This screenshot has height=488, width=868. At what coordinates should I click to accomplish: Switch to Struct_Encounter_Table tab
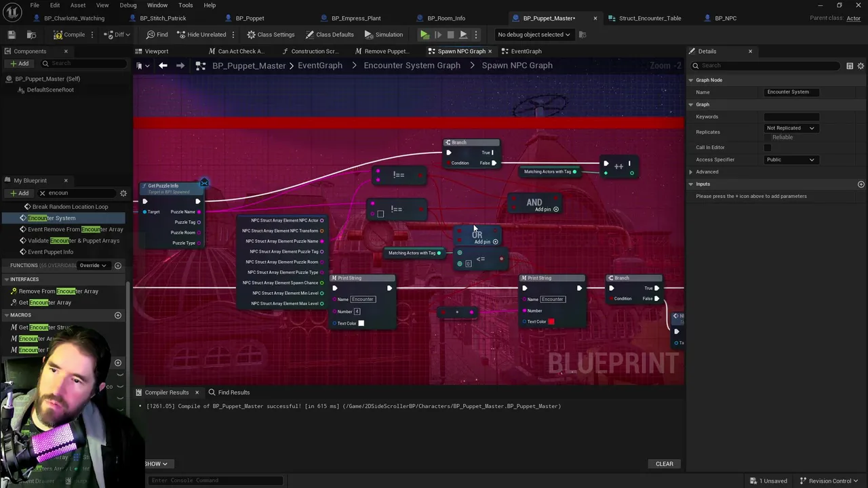coord(650,18)
